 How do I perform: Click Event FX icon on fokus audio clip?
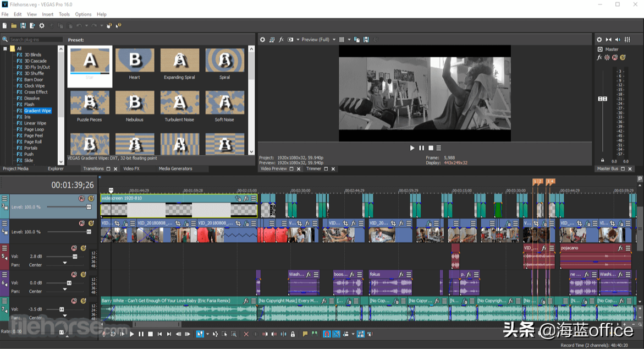[401, 275]
